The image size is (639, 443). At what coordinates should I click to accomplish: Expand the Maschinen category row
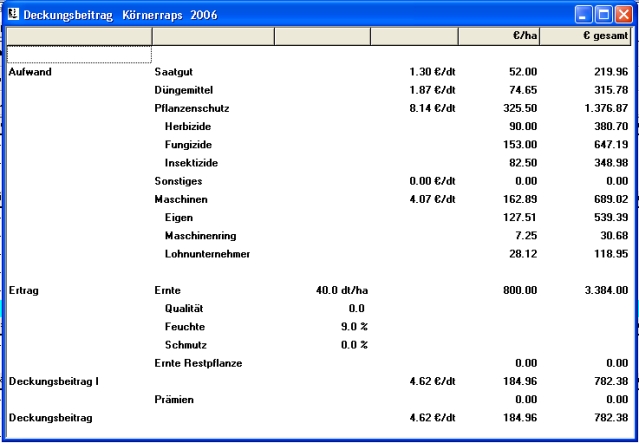[181, 198]
